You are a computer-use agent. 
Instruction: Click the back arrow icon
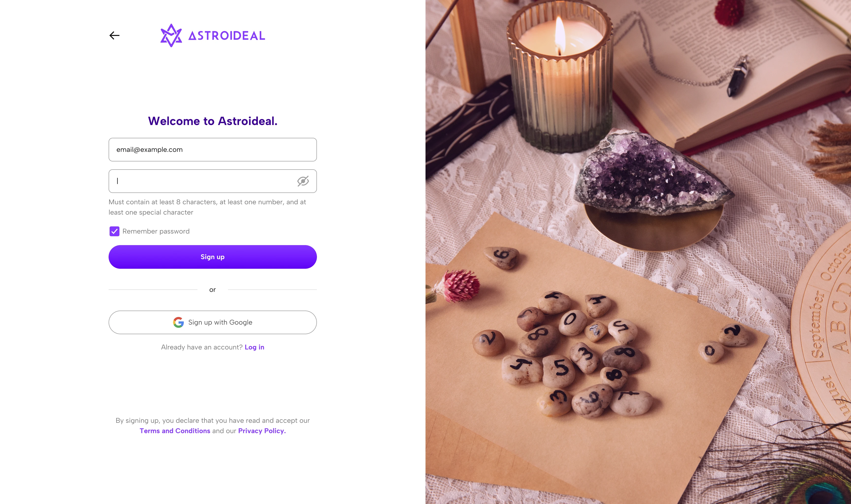[115, 35]
